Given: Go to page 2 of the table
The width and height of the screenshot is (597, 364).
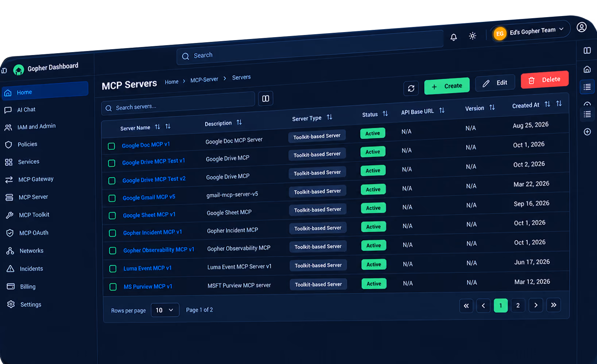Looking at the screenshot, I should [518, 305].
